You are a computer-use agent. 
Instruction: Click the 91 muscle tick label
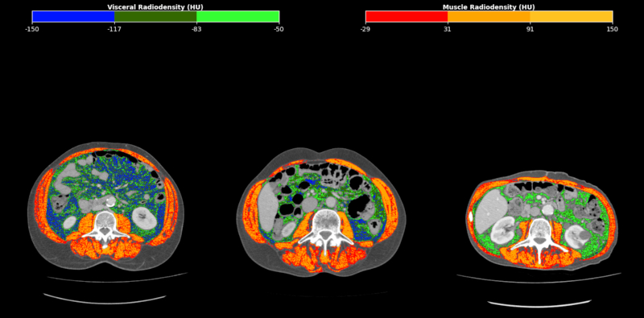[x=530, y=29]
